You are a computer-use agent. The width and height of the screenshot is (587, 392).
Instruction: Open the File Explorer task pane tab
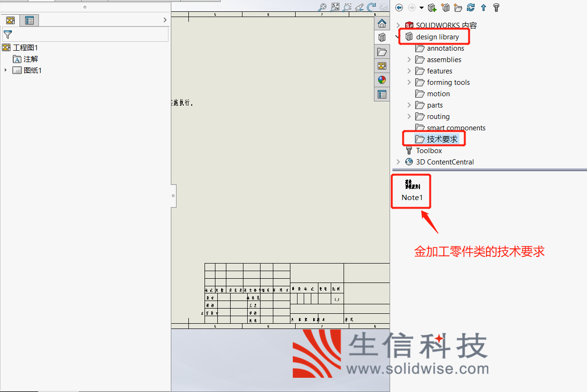(x=382, y=52)
